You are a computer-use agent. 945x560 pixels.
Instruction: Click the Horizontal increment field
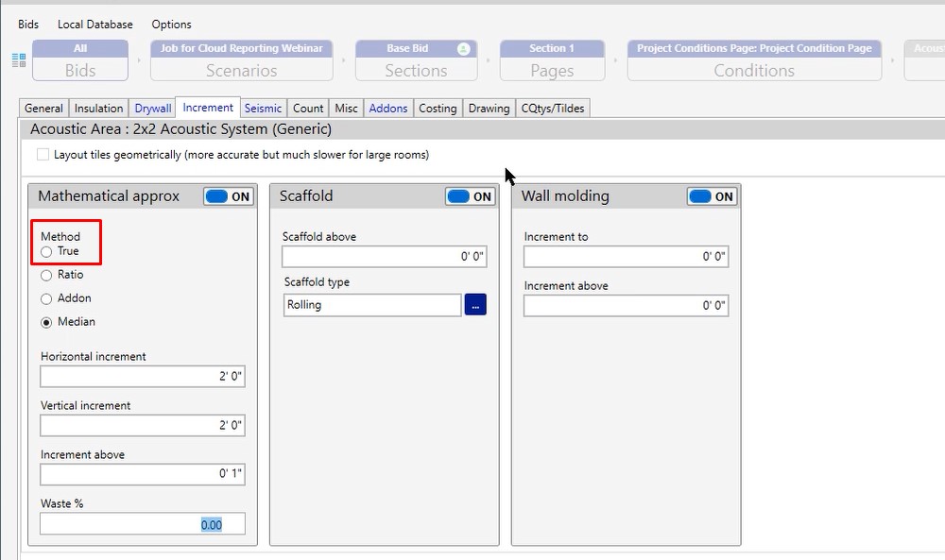143,377
